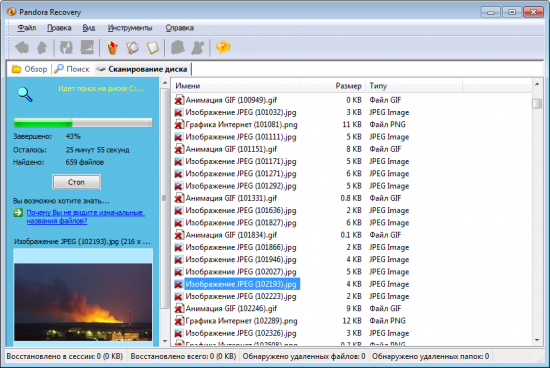Screen dimensions: 550x368
Task: Click the green scan progress bar
Action: pos(83,123)
